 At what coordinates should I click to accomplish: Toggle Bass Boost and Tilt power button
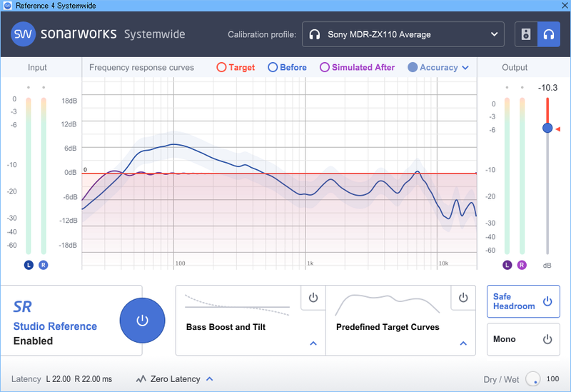[313, 298]
